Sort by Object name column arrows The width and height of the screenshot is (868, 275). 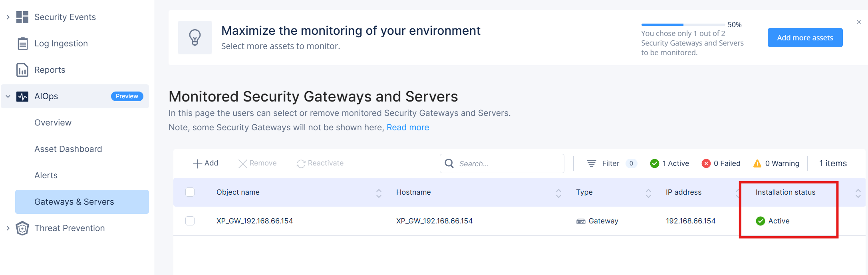pos(379,193)
